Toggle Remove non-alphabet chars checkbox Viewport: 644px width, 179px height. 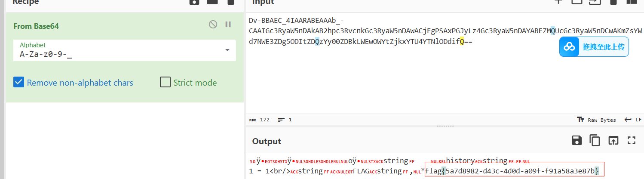click(x=18, y=83)
